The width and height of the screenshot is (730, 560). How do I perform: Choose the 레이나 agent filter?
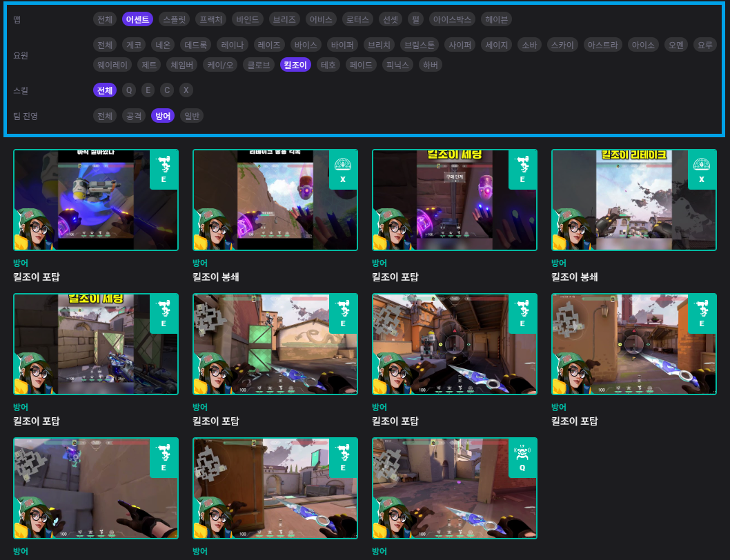[x=233, y=45]
